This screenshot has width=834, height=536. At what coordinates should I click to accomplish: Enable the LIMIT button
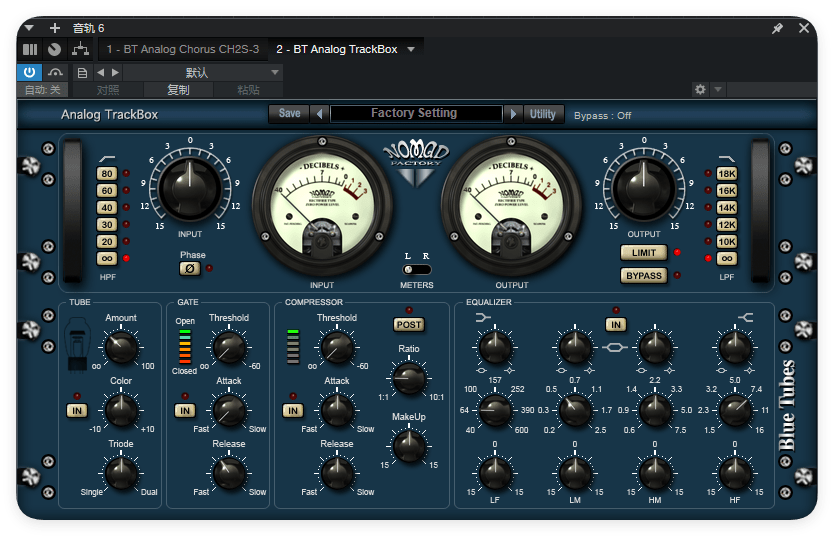coord(644,253)
